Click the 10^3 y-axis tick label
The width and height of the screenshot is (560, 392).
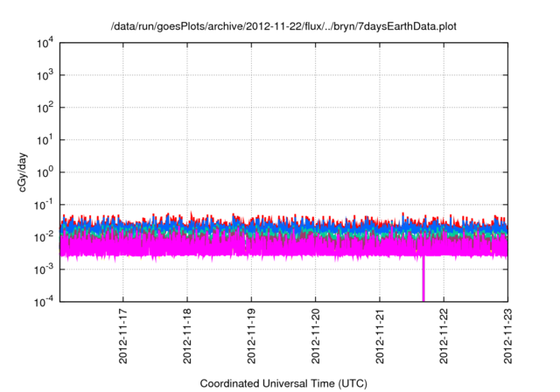coord(42,75)
